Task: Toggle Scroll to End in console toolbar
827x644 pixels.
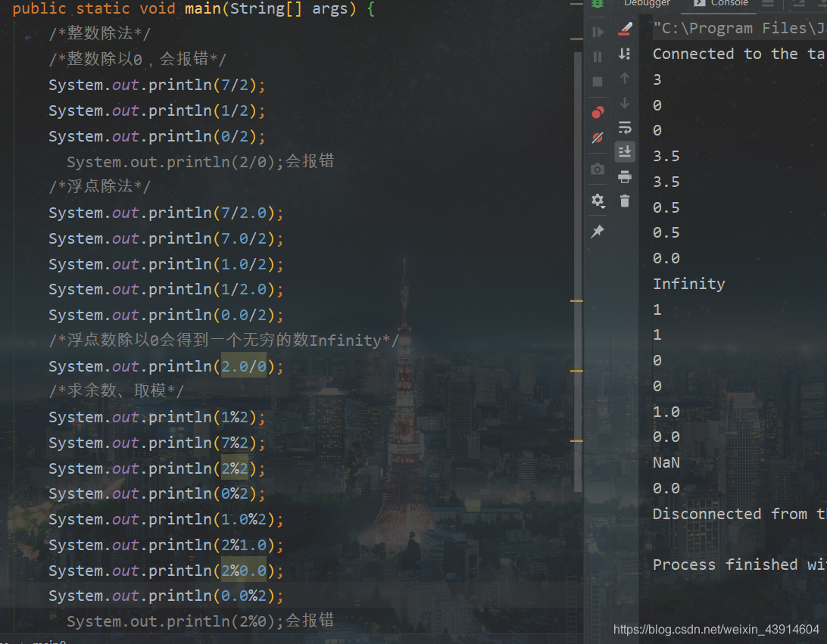Action: tap(625, 152)
